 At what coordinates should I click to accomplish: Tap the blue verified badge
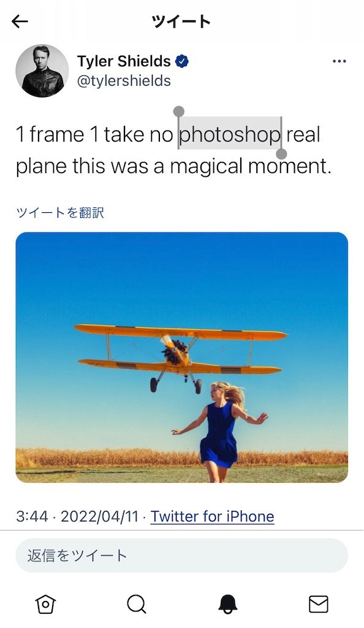pyautogui.click(x=182, y=62)
